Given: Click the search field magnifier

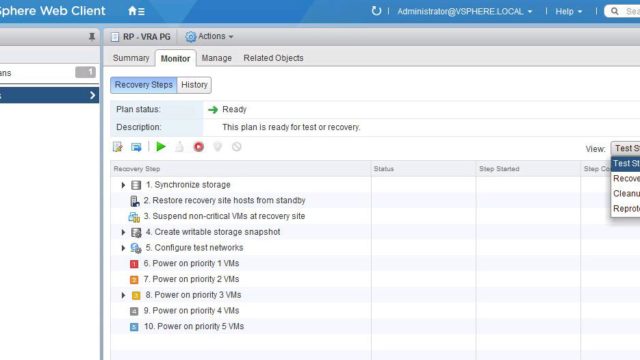Looking at the screenshot, I should [x=614, y=11].
